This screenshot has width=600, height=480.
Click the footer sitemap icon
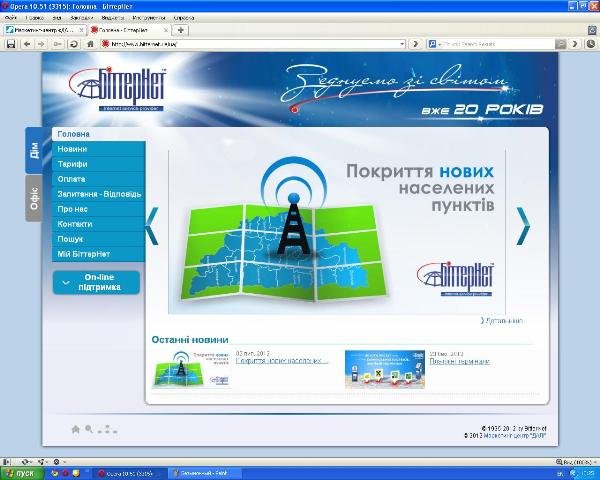(x=107, y=429)
